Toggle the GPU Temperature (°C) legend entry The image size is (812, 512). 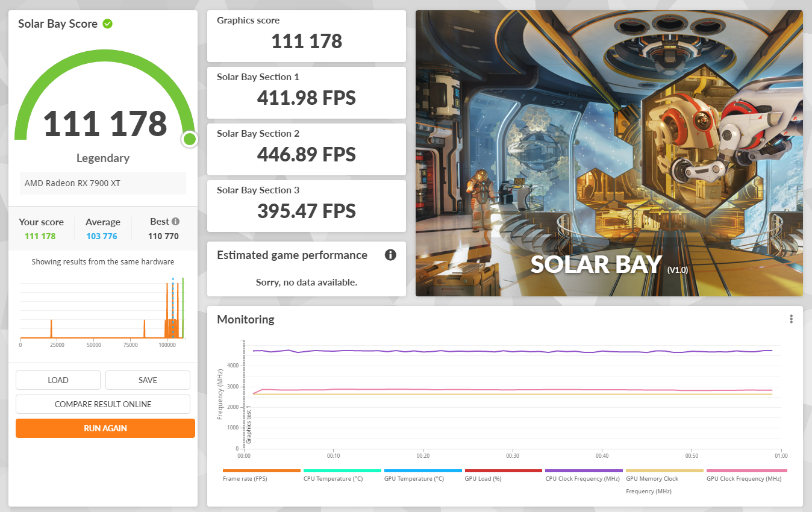click(x=423, y=475)
